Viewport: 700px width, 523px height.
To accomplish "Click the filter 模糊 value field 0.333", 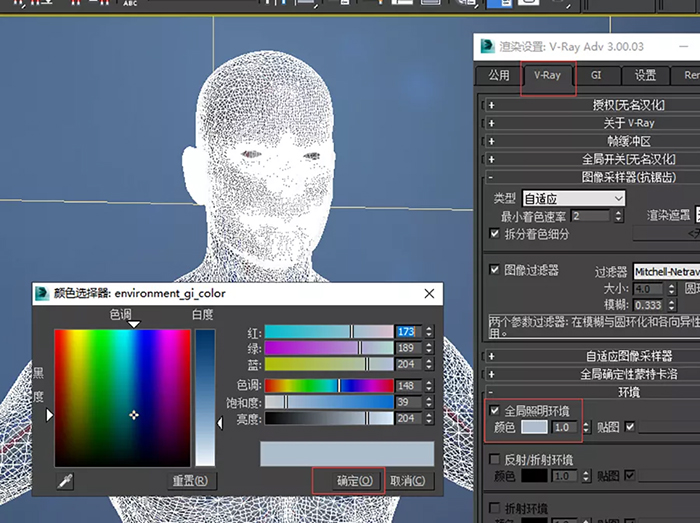I will click(x=648, y=305).
